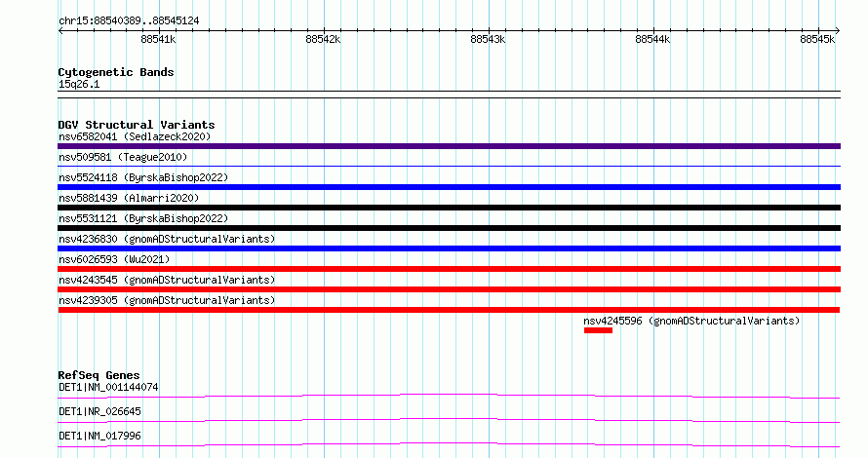Open the nsv4245596 gnomAD variant label
The height and width of the screenshot is (458, 868).
691,321
